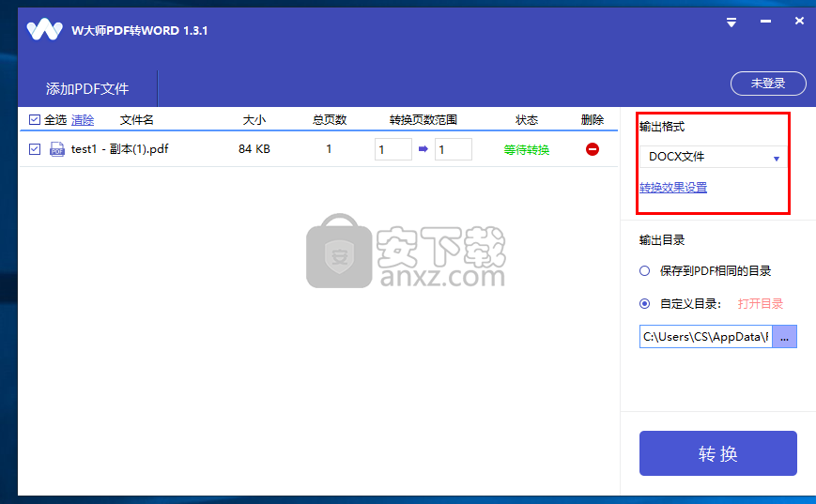Open the DOCX文件 output format dropdown
Viewport: 816px width, 504px height.
tap(713, 157)
